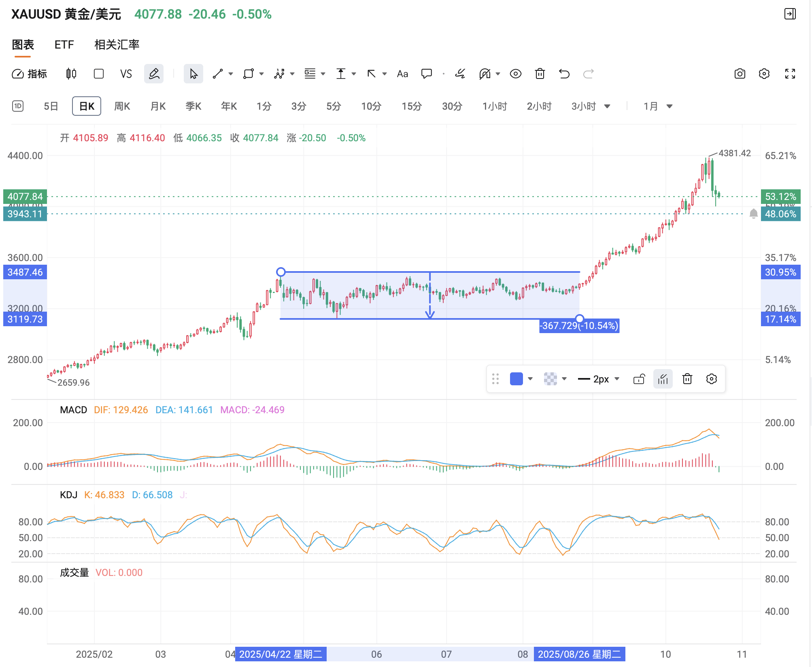Click the text annotation Aa tool

402,74
